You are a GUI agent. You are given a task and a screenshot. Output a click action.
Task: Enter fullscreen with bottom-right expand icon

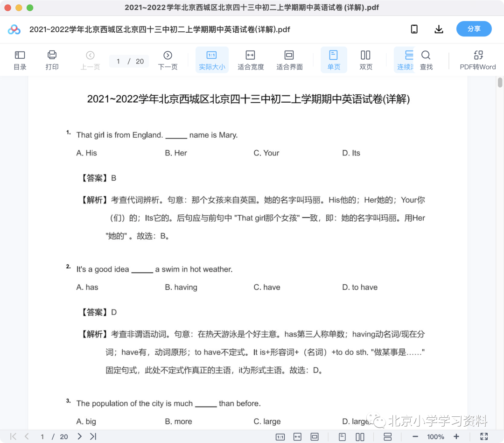pyautogui.click(x=484, y=436)
